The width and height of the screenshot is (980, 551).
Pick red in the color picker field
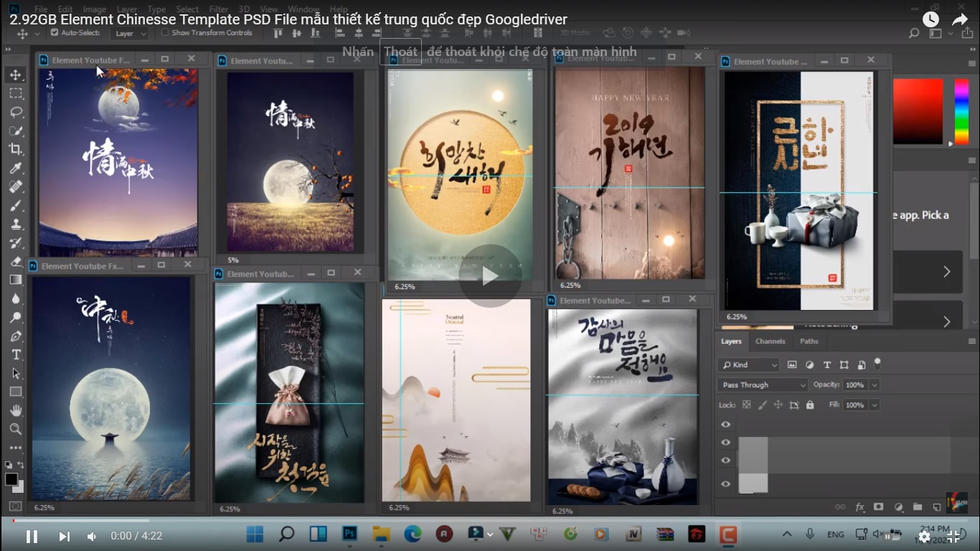point(936,85)
